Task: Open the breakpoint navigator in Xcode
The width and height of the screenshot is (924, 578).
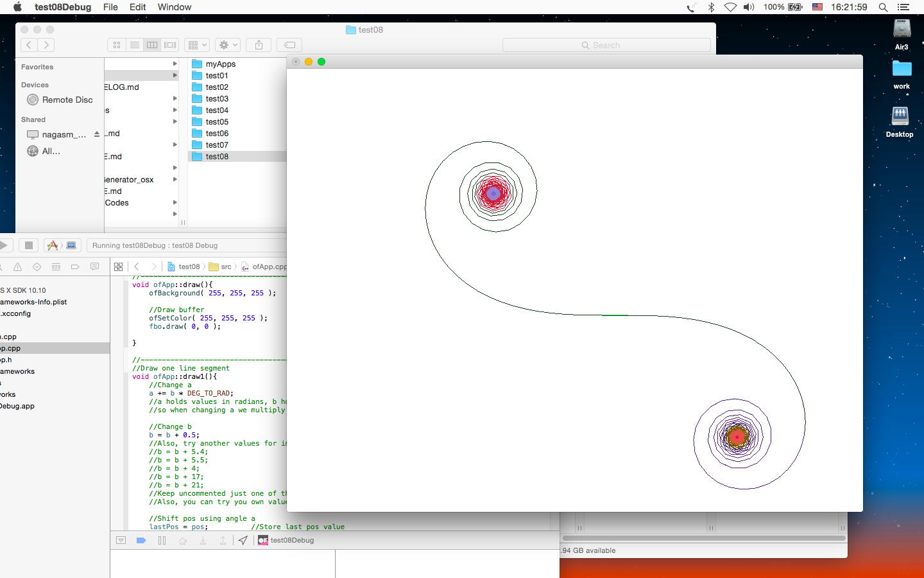Action: pyautogui.click(x=75, y=267)
